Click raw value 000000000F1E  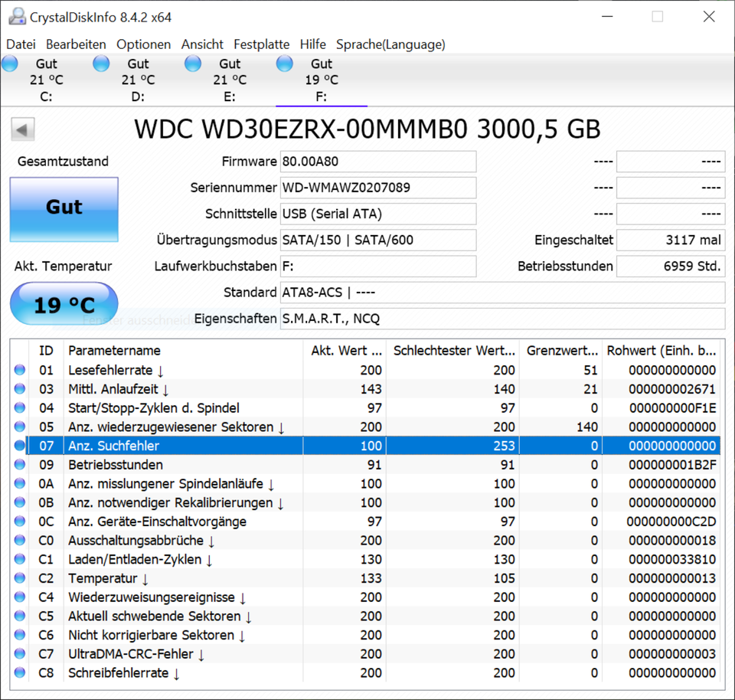click(x=673, y=408)
